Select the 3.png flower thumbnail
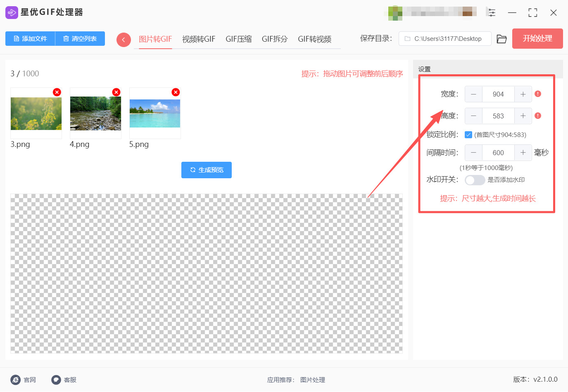This screenshot has height=392, width=568. (36, 113)
